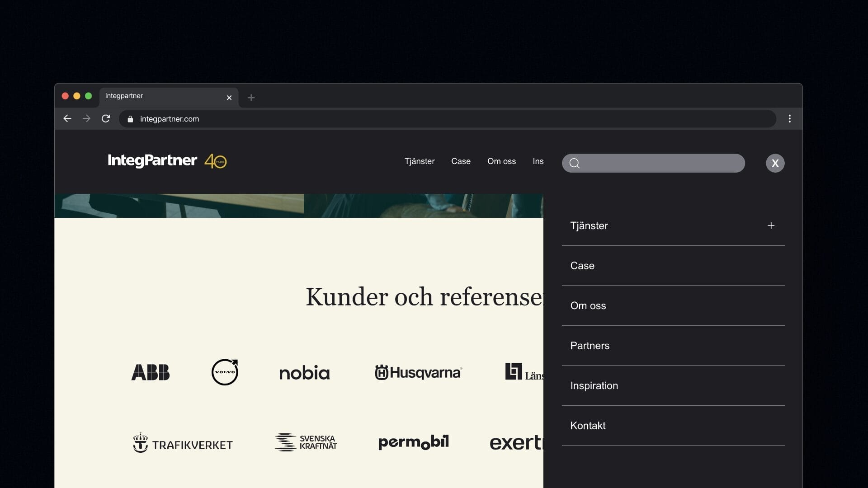Close the side menu with X button
Viewport: 868px width, 488px height.
[775, 163]
